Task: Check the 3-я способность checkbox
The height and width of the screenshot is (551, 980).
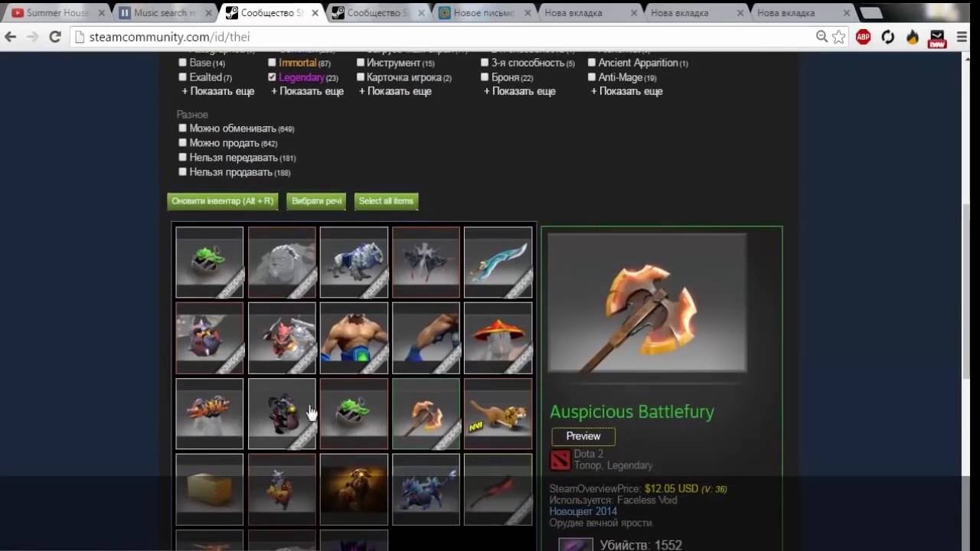Action: pyautogui.click(x=485, y=63)
